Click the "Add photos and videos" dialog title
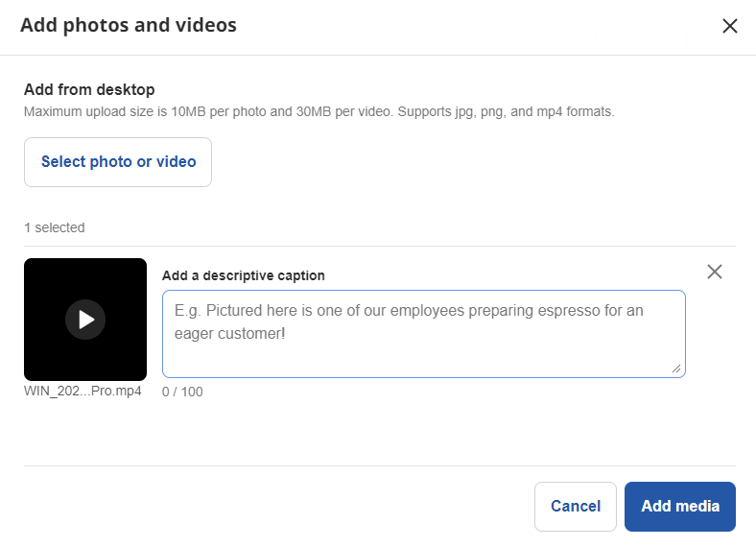Screen dimensions: 756x547 129,25
